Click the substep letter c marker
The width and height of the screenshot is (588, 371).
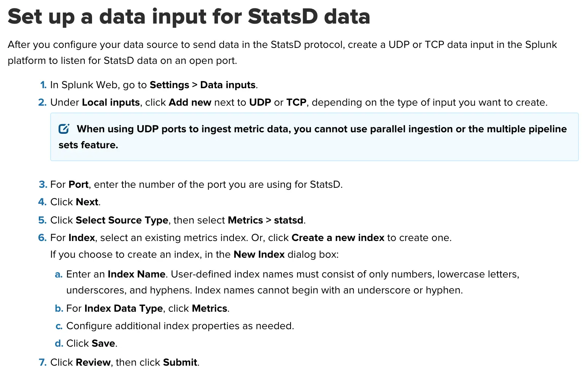click(59, 326)
